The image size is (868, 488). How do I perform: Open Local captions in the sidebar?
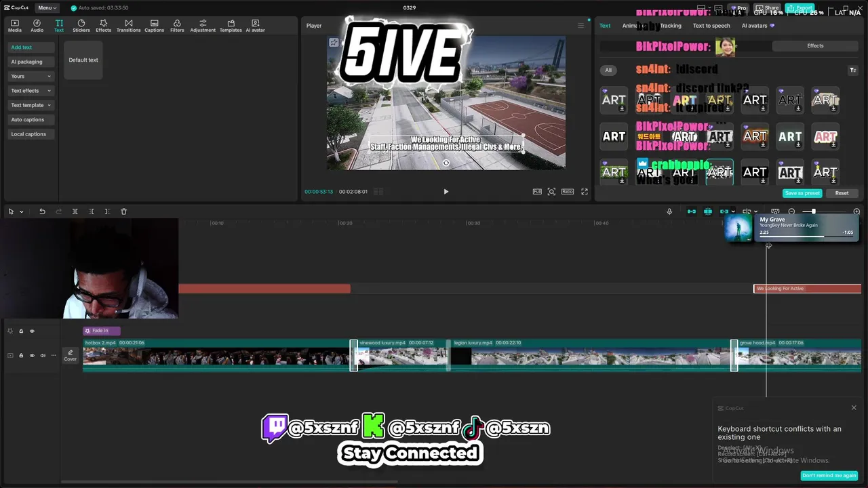point(31,134)
